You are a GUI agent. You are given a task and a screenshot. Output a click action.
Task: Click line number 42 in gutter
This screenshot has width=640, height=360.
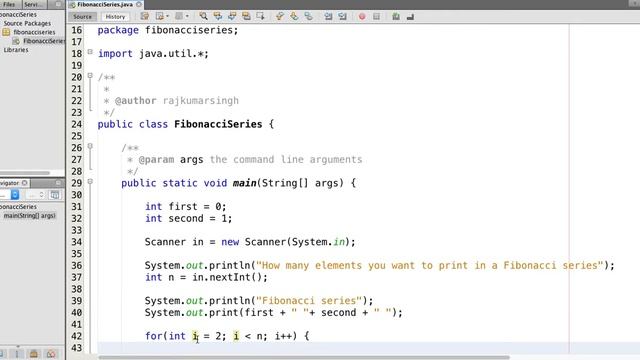76,336
